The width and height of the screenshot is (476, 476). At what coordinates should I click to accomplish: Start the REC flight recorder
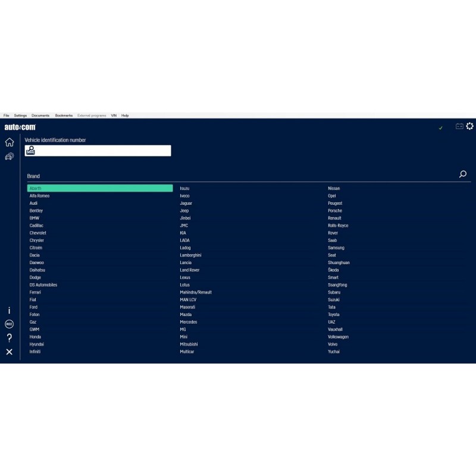coord(9,324)
